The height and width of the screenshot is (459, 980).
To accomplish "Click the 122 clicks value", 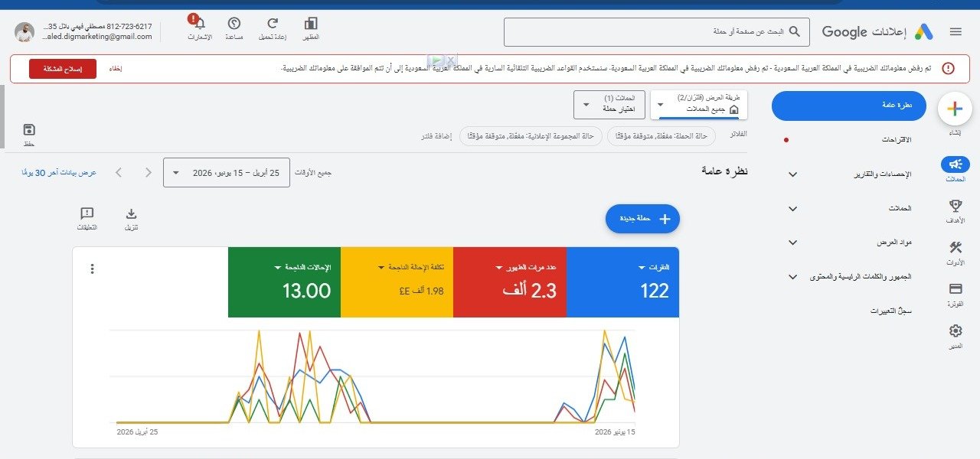I will 655,291.
